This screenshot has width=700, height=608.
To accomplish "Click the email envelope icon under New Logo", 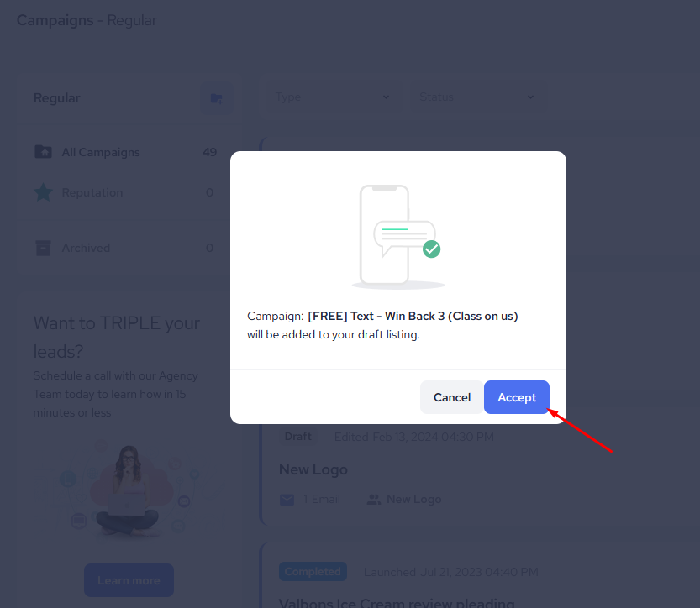I will click(287, 500).
